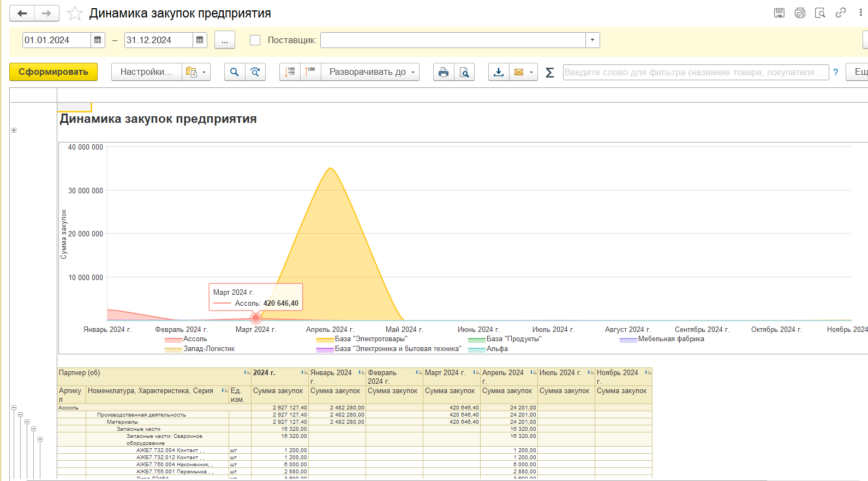Click the printer icon to print report
The width and height of the screenshot is (868, 481).
click(x=444, y=72)
